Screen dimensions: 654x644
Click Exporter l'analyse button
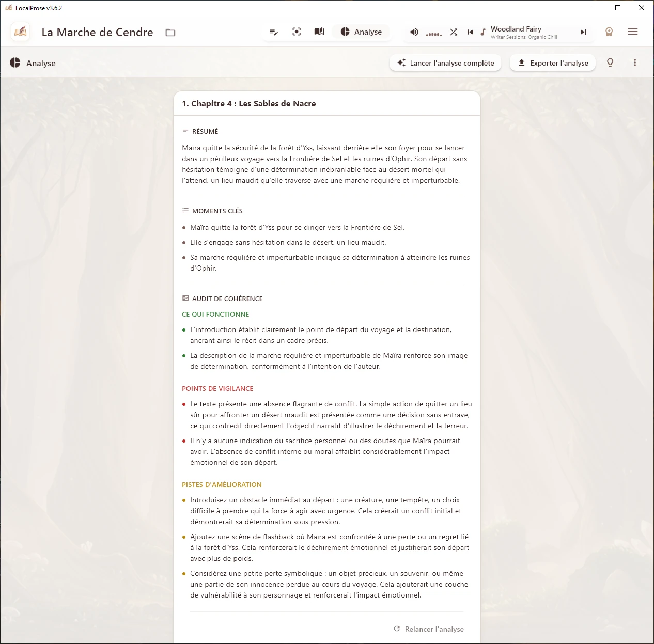[553, 63]
